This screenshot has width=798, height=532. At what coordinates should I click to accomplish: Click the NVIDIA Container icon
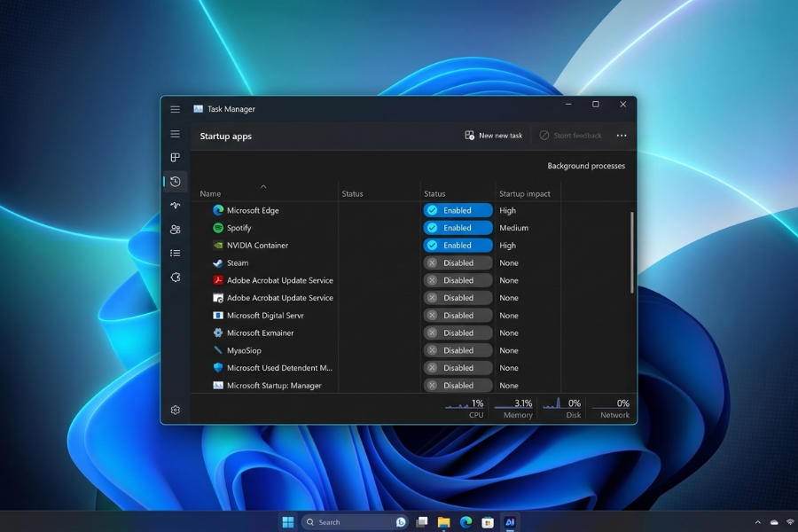pos(218,246)
